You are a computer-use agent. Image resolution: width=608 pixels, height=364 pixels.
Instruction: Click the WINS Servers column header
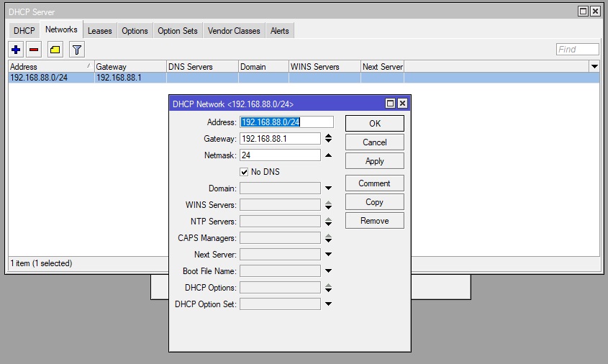(x=325, y=67)
